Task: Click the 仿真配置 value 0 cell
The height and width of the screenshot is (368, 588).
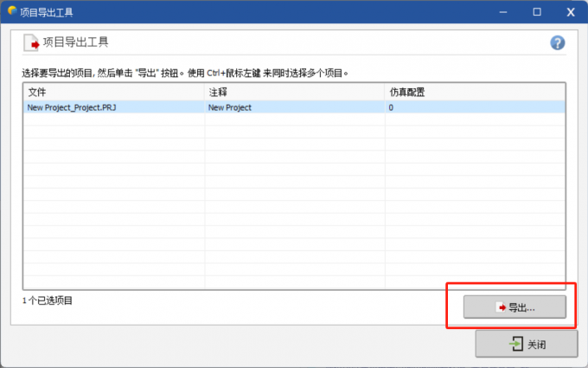Action: (x=475, y=107)
